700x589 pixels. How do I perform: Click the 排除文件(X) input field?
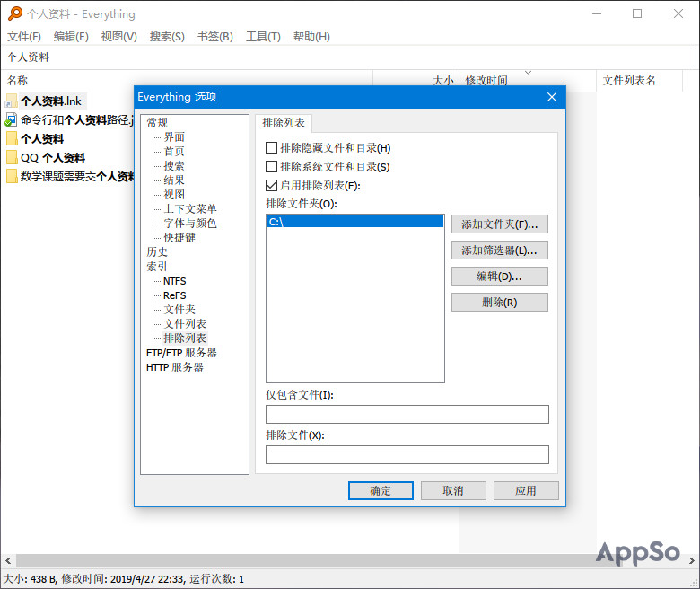(x=407, y=454)
